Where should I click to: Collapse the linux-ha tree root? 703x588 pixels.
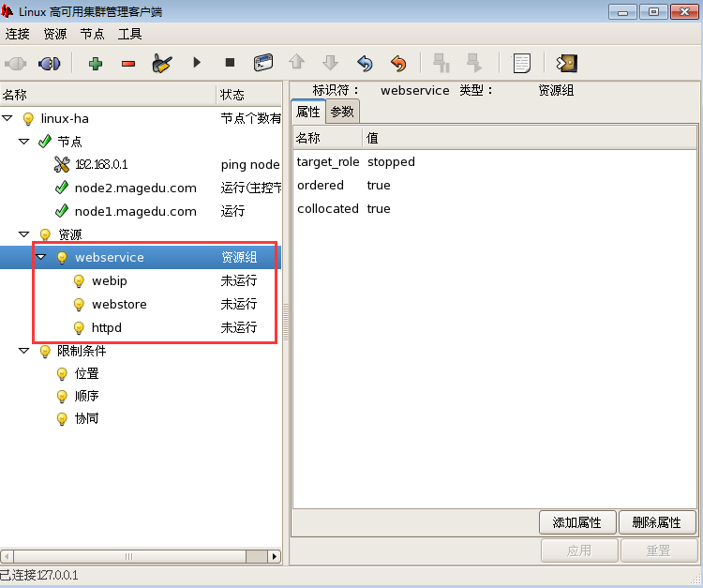point(7,118)
